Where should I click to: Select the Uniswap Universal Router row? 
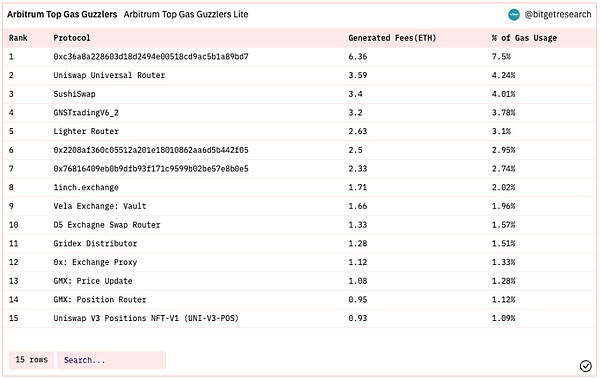pos(300,75)
